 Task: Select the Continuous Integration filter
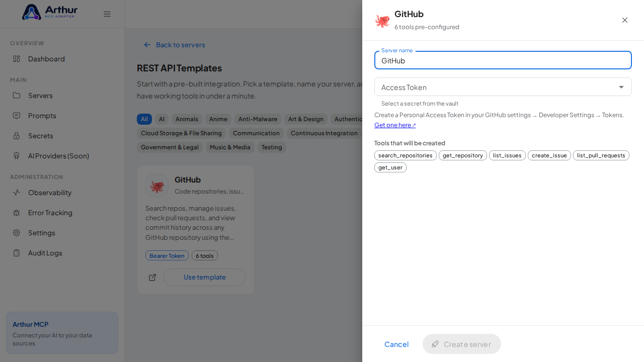pyautogui.click(x=324, y=133)
